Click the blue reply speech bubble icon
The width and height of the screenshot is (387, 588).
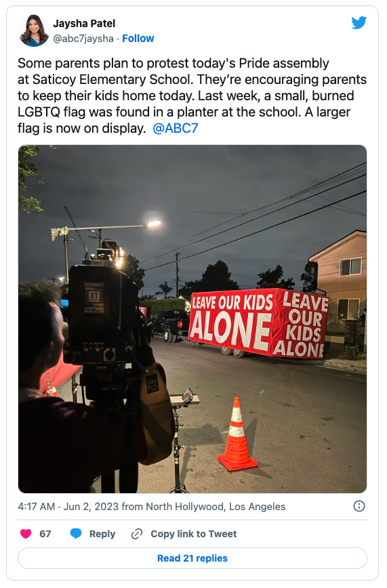pos(76,534)
